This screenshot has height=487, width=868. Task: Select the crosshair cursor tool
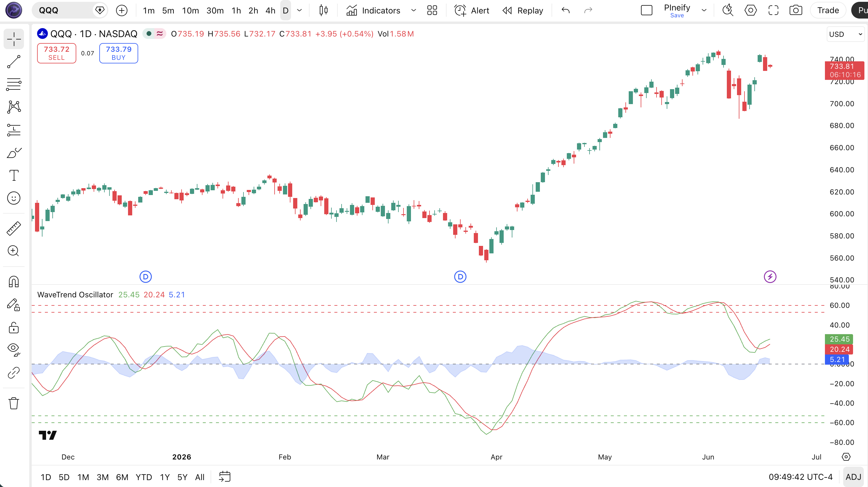point(14,39)
